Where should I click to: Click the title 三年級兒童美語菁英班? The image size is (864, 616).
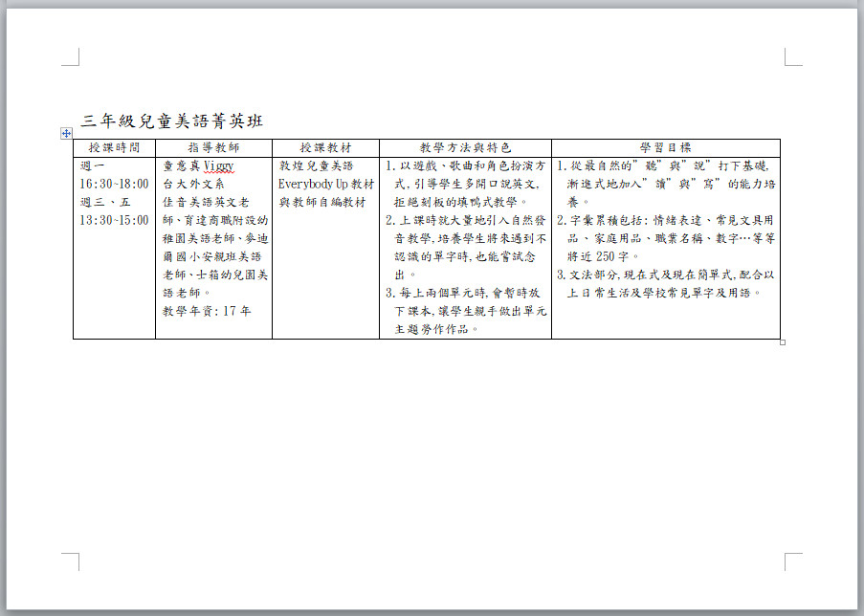point(172,121)
